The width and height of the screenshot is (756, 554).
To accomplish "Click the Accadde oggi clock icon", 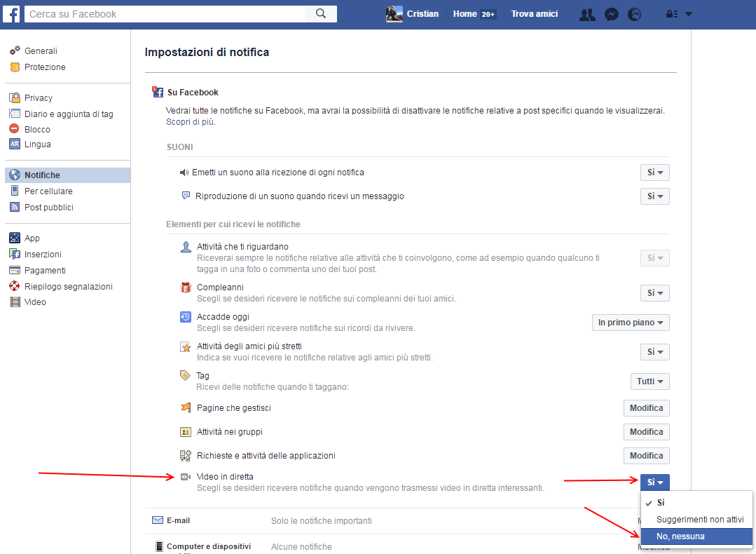I will [x=186, y=317].
